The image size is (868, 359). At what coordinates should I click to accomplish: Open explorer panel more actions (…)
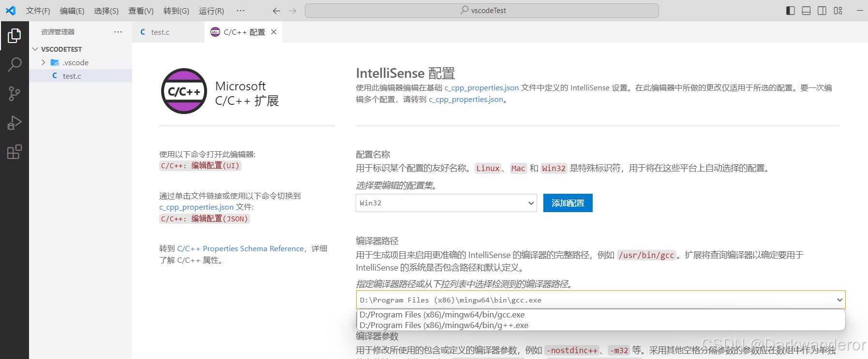(118, 32)
